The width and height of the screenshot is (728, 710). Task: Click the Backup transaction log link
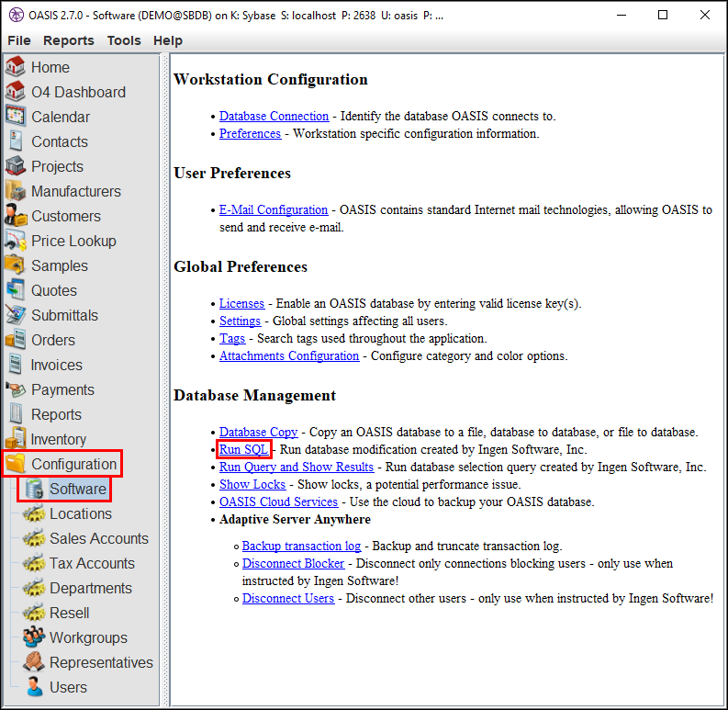click(x=301, y=546)
